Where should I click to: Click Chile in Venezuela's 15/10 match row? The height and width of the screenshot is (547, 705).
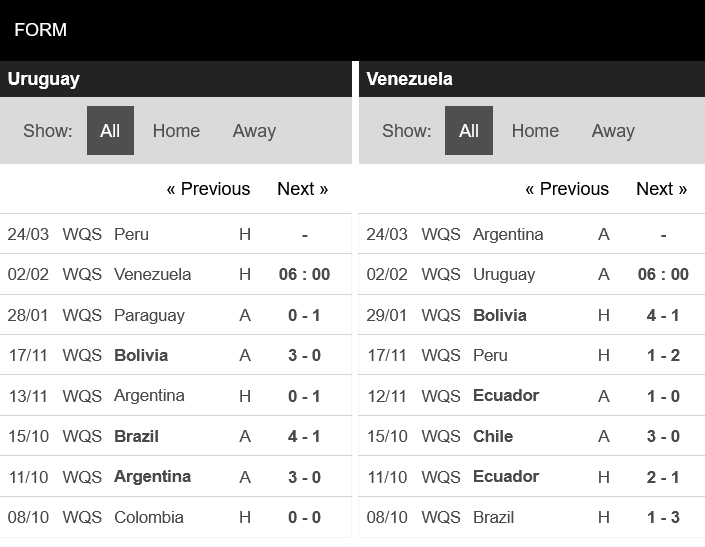[x=493, y=436]
